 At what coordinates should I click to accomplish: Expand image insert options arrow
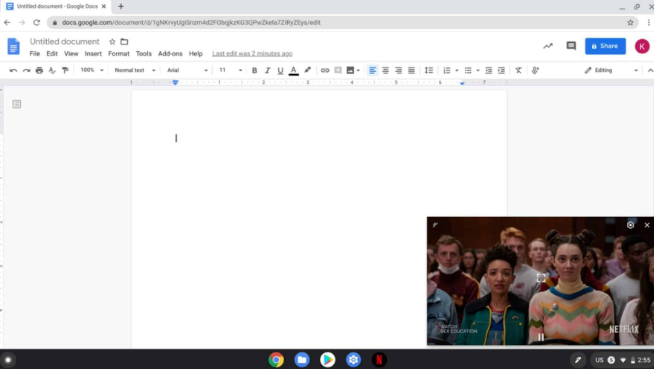click(x=358, y=70)
